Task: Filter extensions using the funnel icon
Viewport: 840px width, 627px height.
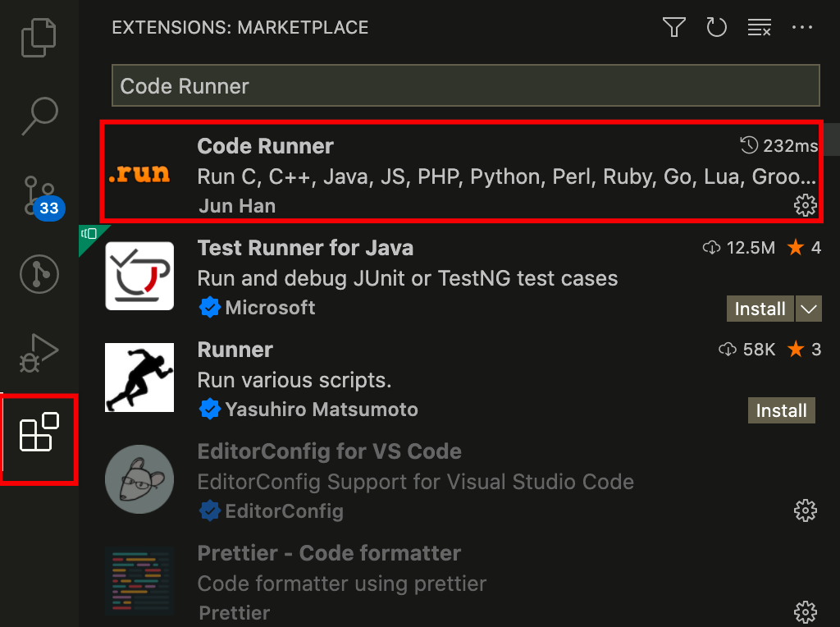Action: (x=674, y=27)
